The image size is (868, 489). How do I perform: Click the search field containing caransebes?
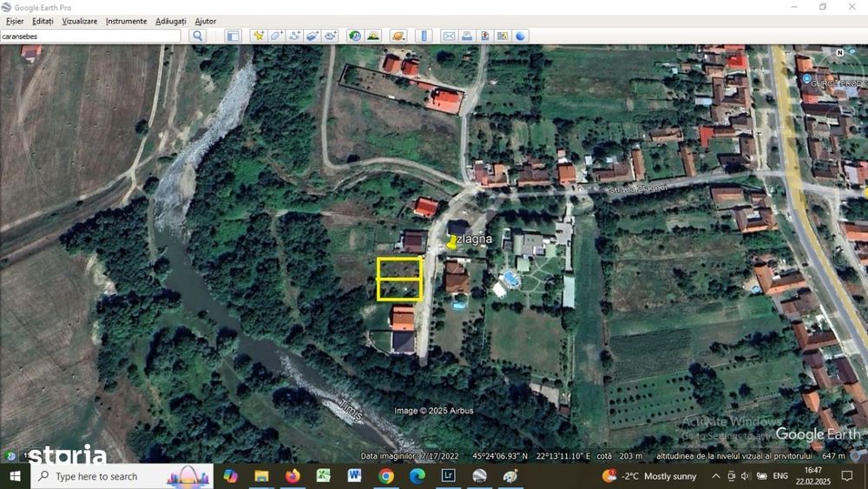tap(90, 36)
